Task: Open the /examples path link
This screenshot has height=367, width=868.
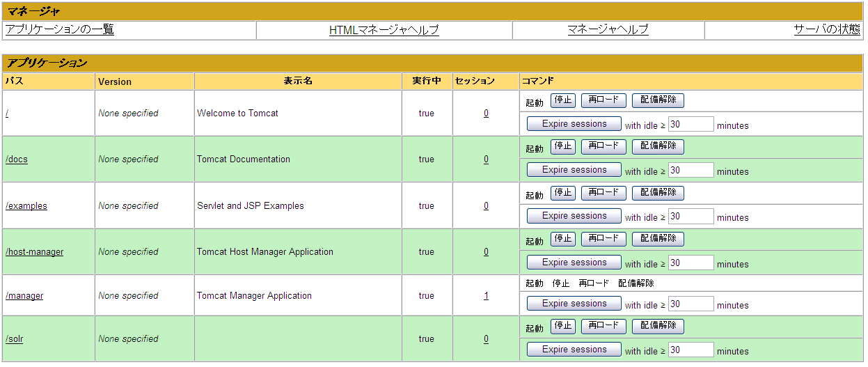Action: coord(26,206)
